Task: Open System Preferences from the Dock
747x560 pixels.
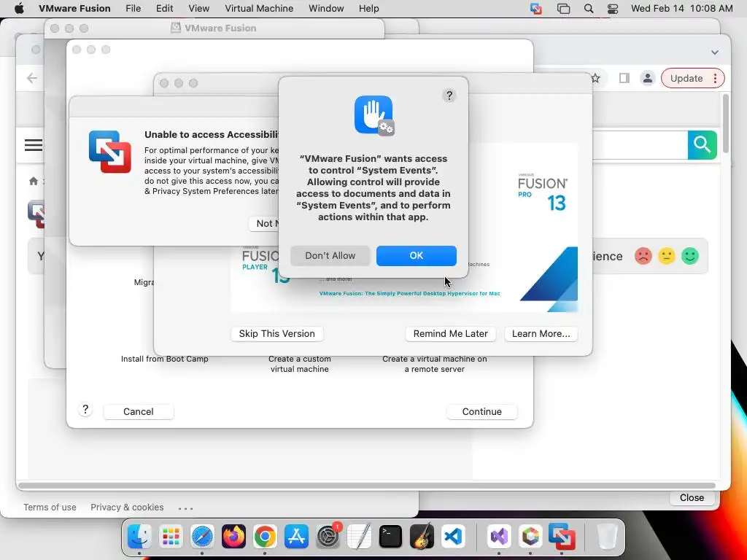Action: [328, 537]
